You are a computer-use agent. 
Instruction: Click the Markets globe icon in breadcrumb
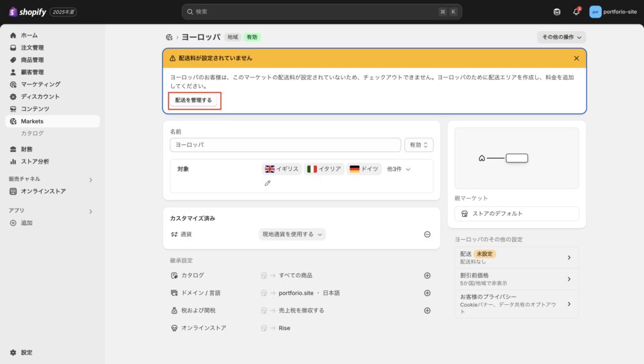169,38
